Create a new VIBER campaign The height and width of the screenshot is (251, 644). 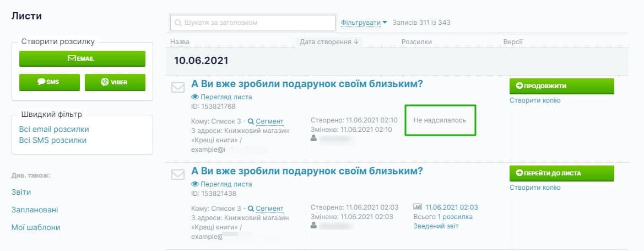point(115,82)
